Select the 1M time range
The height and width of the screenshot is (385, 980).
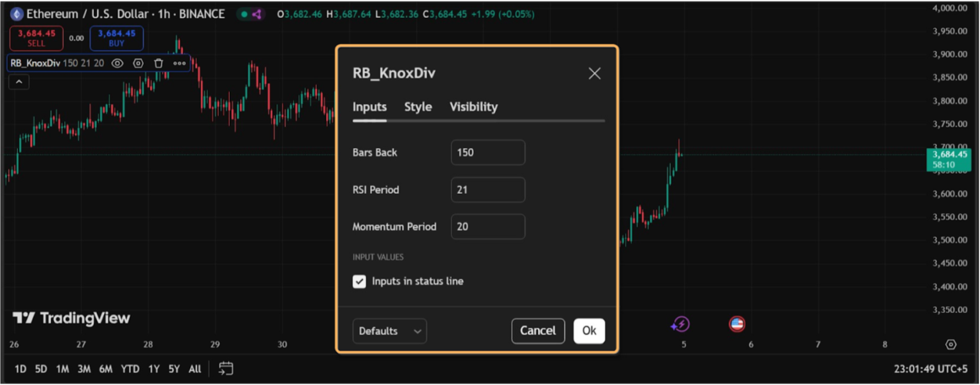[62, 368]
